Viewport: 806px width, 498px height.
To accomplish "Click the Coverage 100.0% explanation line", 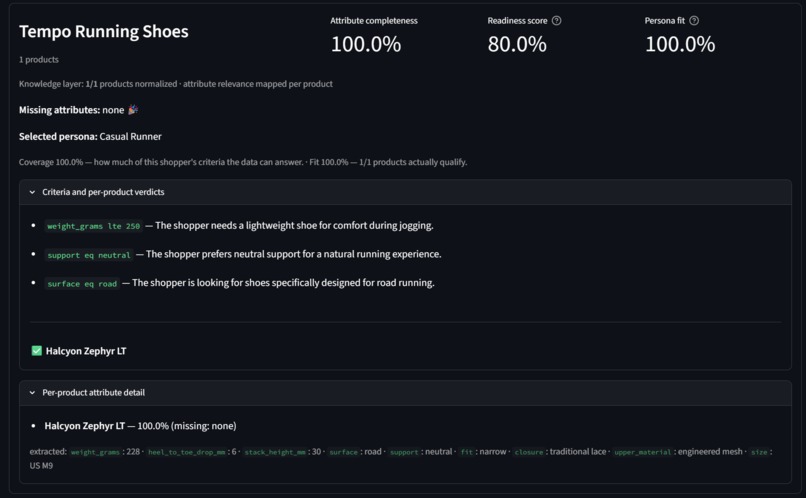I will click(243, 162).
